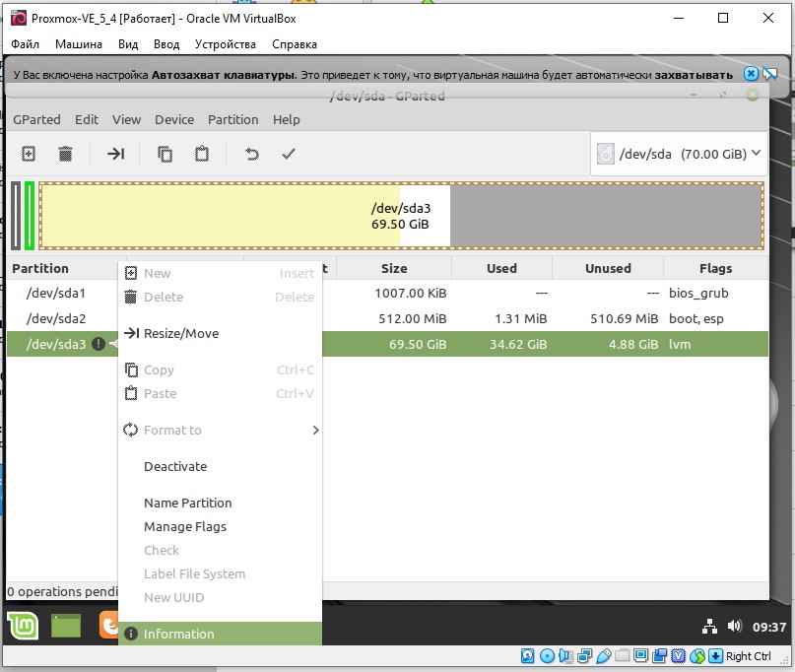The height and width of the screenshot is (672, 795).
Task: Select the /dev/sda2 partition row
Action: pyautogui.click(x=387, y=318)
